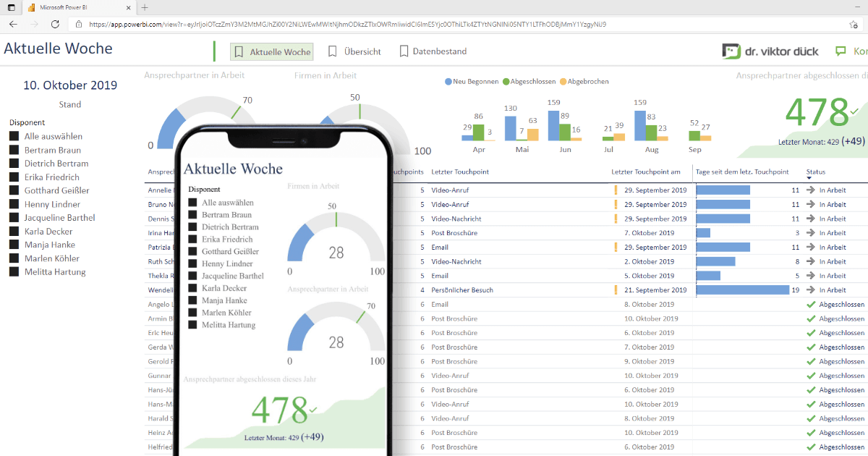This screenshot has height=456, width=868.
Task: Select the Melitta Hartung checkbox
Action: (x=14, y=272)
